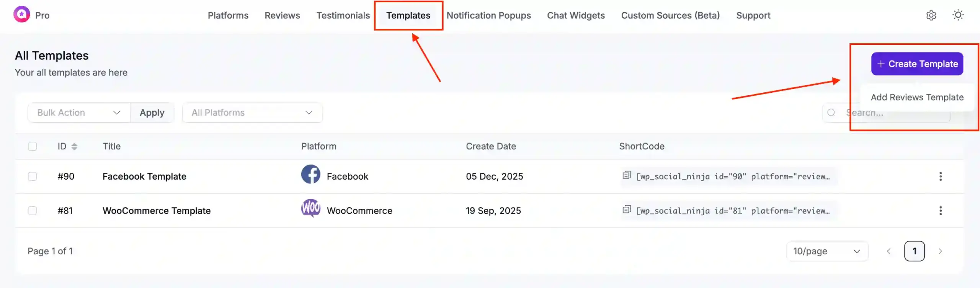
Task: Select Add Reviews Template
Action: tap(917, 97)
